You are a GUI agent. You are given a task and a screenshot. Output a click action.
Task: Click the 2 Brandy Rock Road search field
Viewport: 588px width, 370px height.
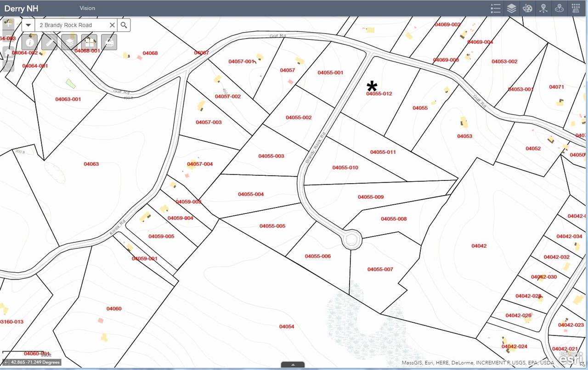coord(72,25)
